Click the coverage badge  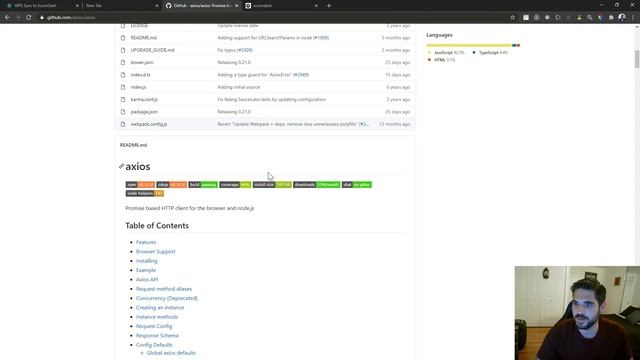(235, 185)
